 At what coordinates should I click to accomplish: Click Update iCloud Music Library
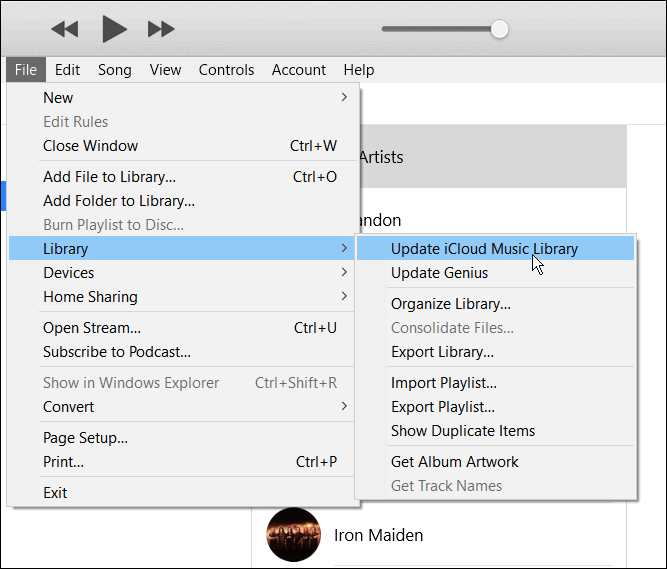(496, 248)
